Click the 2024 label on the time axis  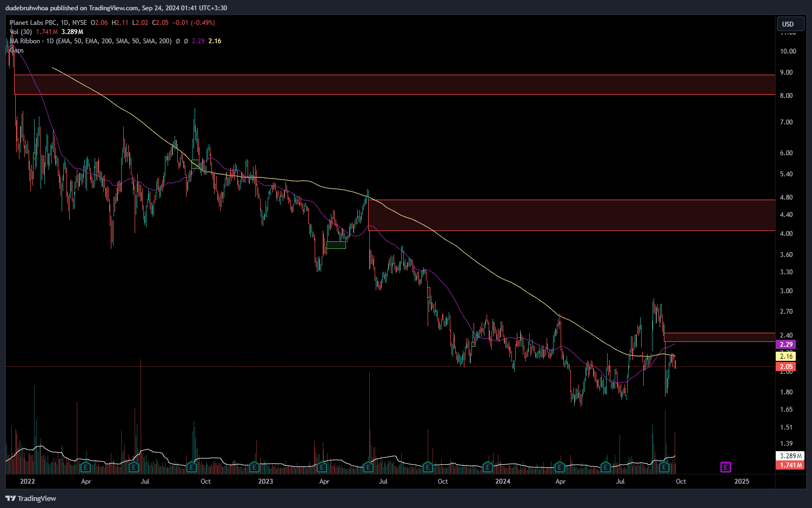coord(503,481)
